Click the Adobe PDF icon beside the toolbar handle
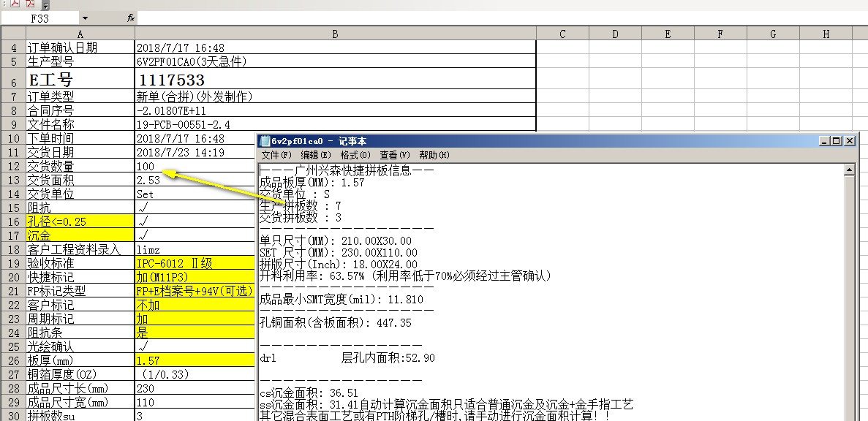 [15, 4]
